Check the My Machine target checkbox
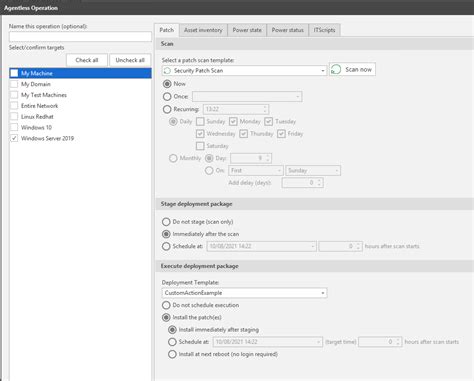The height and width of the screenshot is (381, 474). pyautogui.click(x=14, y=73)
